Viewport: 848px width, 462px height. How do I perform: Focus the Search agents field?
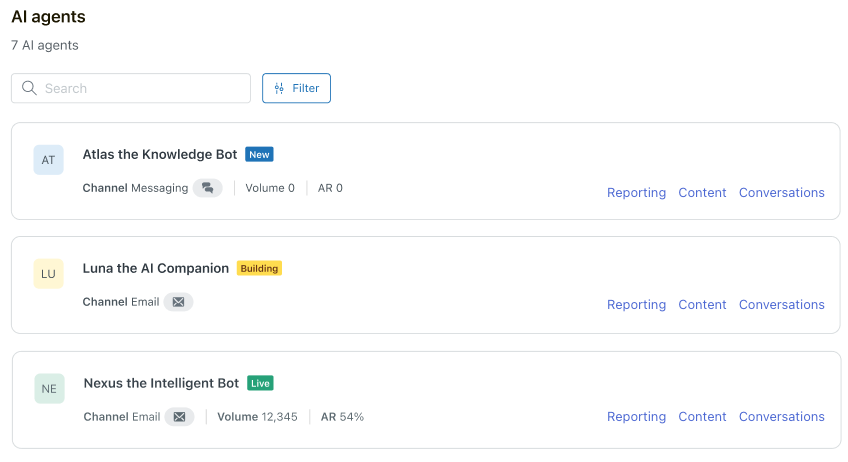140,88
